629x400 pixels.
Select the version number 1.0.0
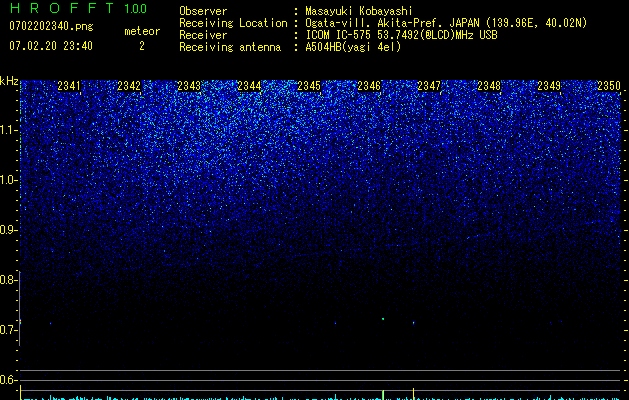pyautogui.click(x=135, y=9)
